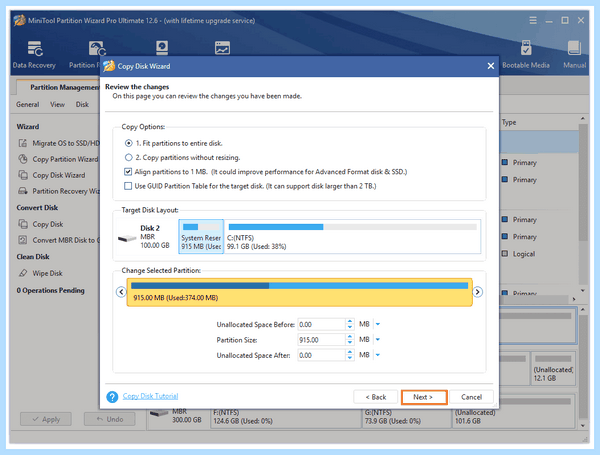Go to next partition with right arrow
The image size is (600, 455).
pos(477,292)
